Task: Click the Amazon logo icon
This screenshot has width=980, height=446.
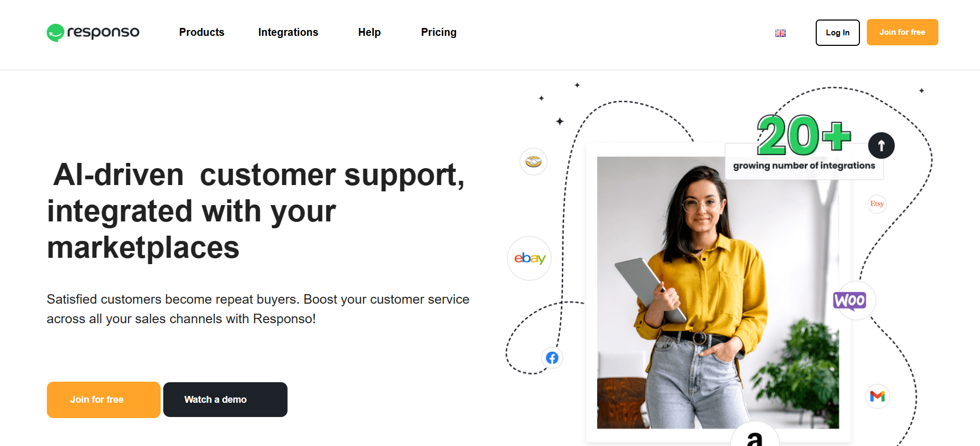Action: [755, 437]
